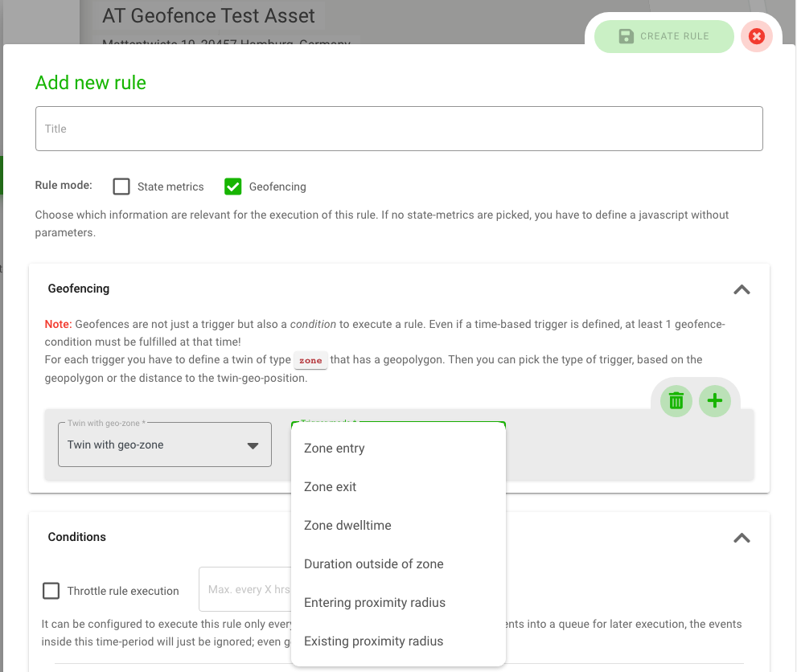797x672 pixels.
Task: Choose Existing proximity radius option
Action: point(373,641)
